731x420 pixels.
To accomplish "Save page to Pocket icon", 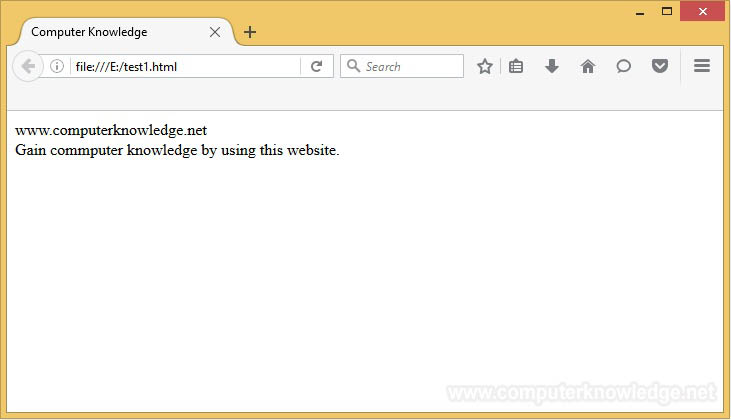I will 660,66.
